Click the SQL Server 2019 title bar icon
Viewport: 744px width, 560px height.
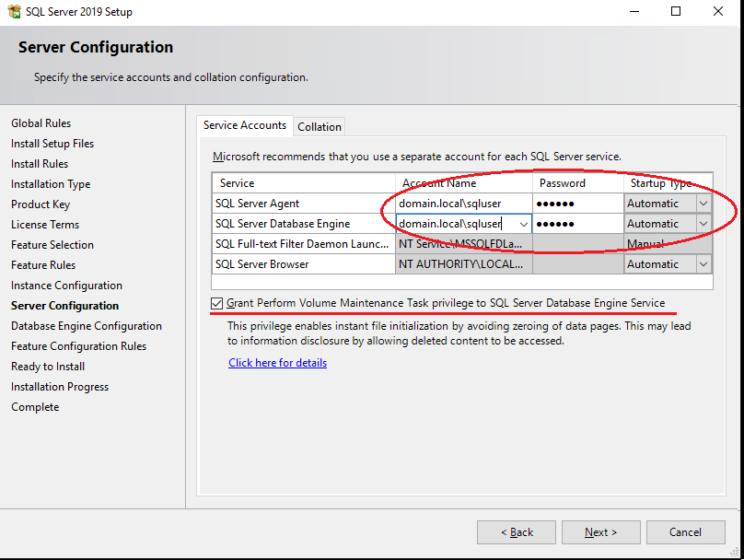click(13, 11)
